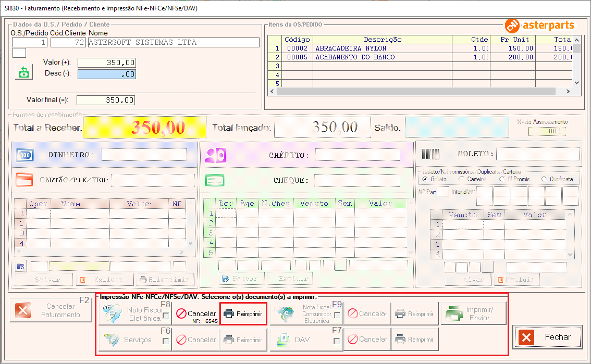
Task: Click the Crédito amount input field
Action: pos(358,155)
